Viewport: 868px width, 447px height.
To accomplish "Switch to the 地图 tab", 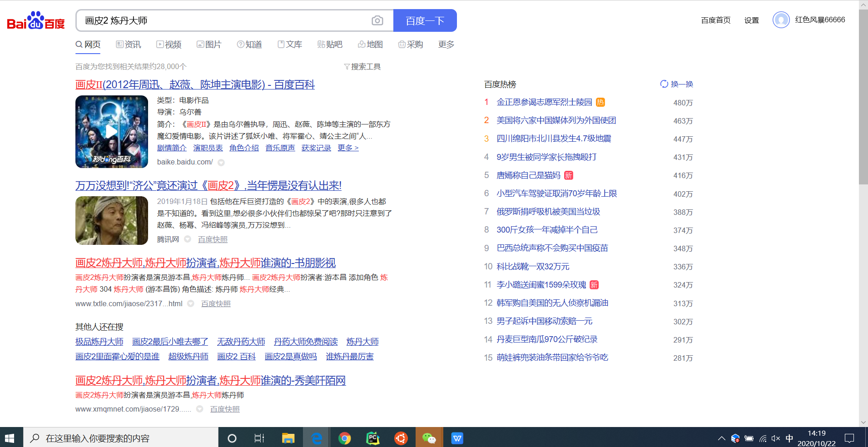I will pyautogui.click(x=370, y=45).
